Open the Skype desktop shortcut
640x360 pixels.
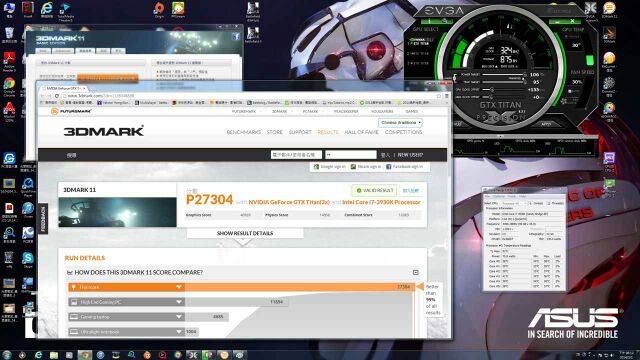coord(28,260)
